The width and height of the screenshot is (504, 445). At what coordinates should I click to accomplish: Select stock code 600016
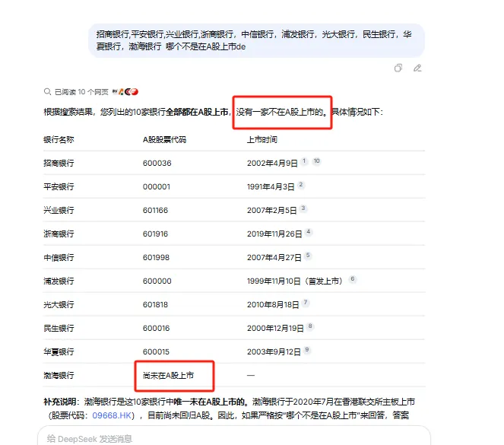click(x=156, y=328)
